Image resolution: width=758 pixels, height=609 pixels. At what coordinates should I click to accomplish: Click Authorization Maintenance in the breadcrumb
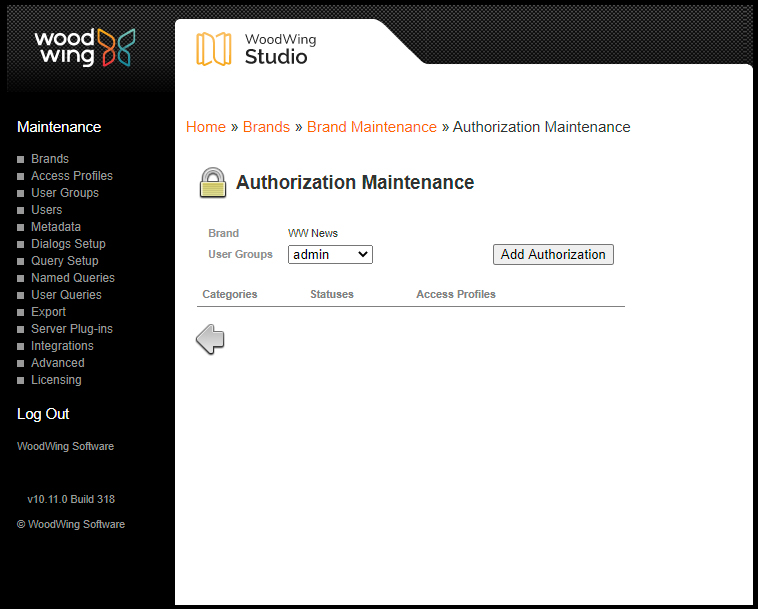tap(541, 127)
